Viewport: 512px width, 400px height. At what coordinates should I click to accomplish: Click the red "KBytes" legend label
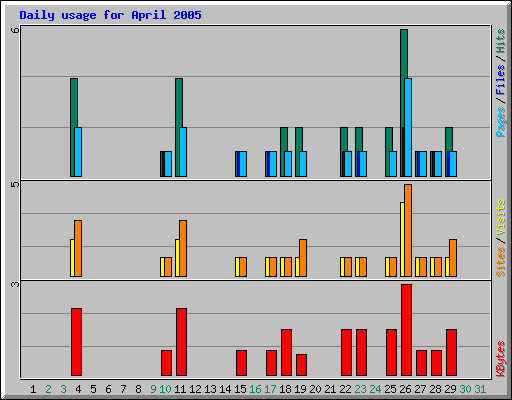click(501, 359)
